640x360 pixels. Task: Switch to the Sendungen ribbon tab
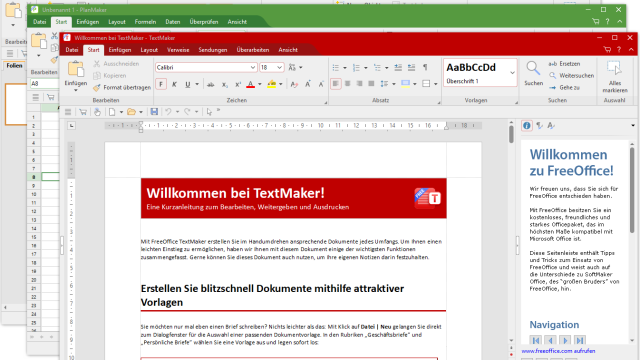coord(213,50)
